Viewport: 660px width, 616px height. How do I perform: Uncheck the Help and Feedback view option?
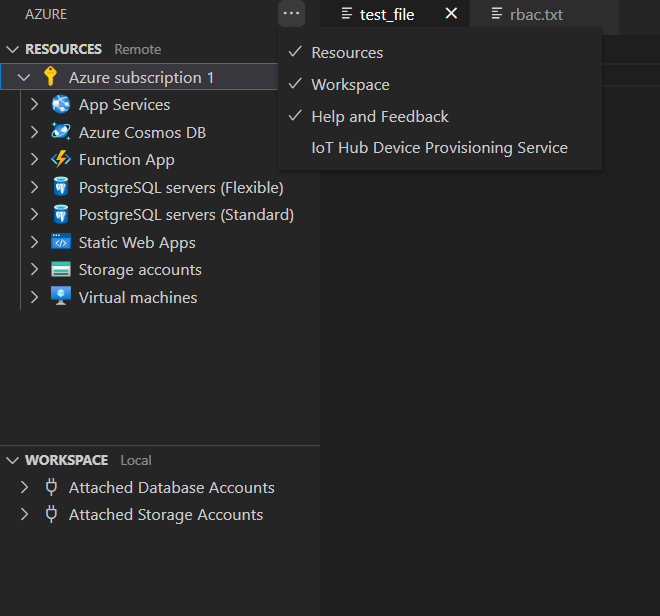pyautogui.click(x=440, y=117)
